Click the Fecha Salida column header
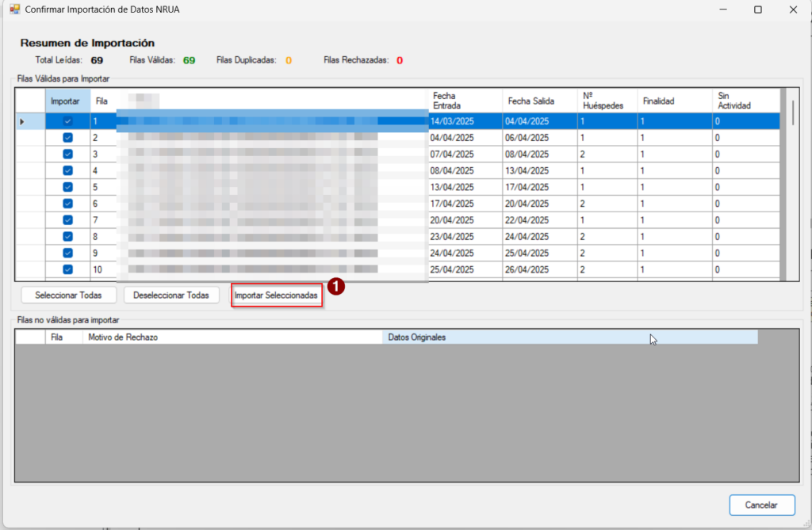This screenshot has width=812, height=530. (x=539, y=101)
